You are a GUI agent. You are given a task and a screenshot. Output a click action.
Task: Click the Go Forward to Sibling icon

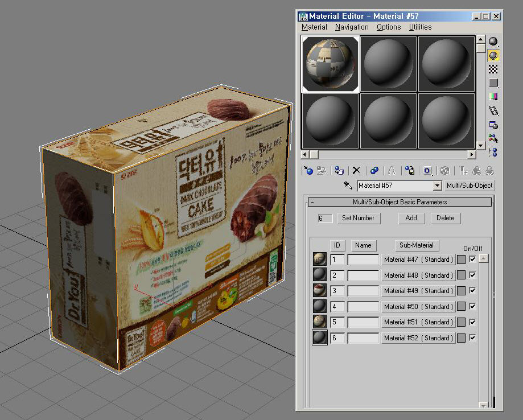(489, 171)
